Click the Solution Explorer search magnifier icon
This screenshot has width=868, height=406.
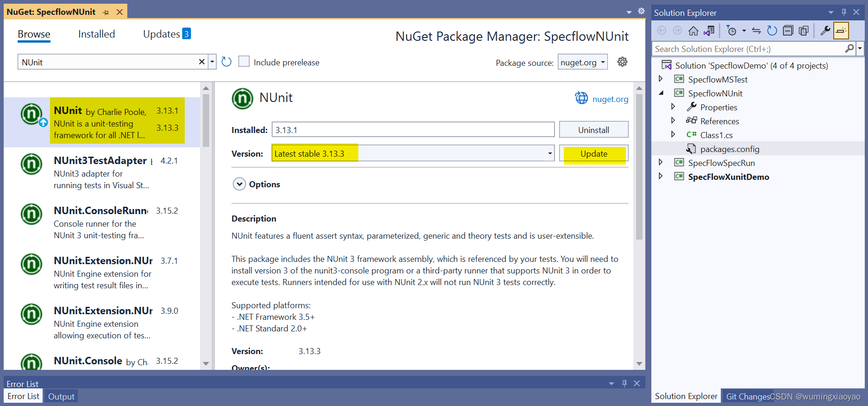coord(849,49)
